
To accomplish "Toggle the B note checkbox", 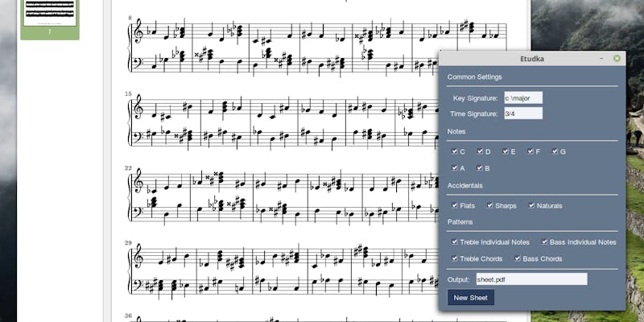I will (479, 167).
